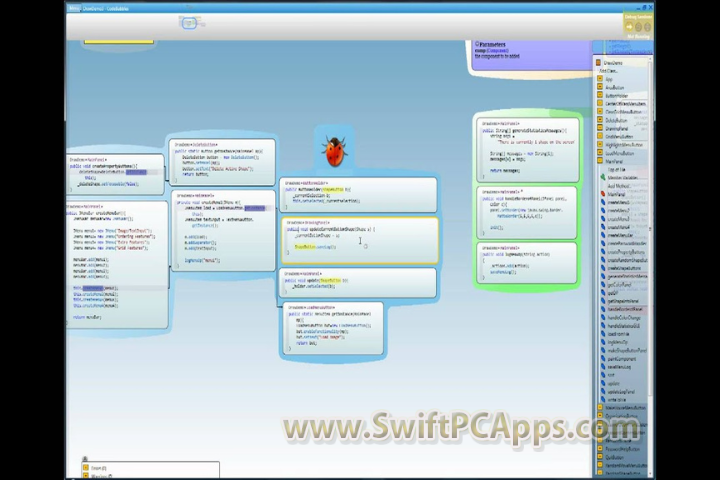Expand the ButtonHolder class node
Viewport: 720px width, 480px height.
pyautogui.click(x=600, y=96)
